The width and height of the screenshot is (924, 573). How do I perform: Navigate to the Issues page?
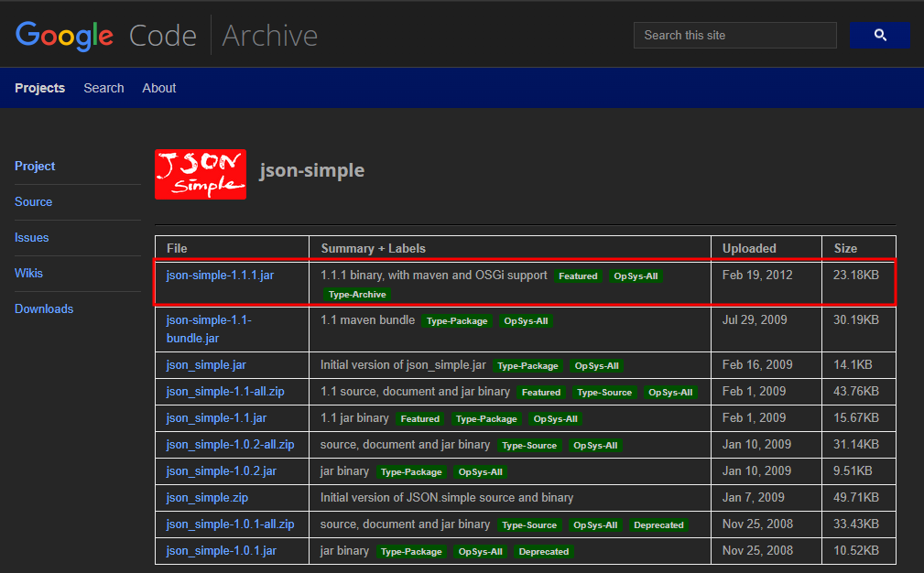click(31, 237)
